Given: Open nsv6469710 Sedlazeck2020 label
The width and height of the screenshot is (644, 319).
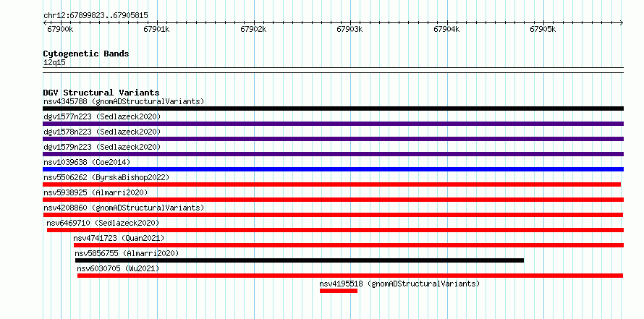Looking at the screenshot, I should (x=103, y=223).
